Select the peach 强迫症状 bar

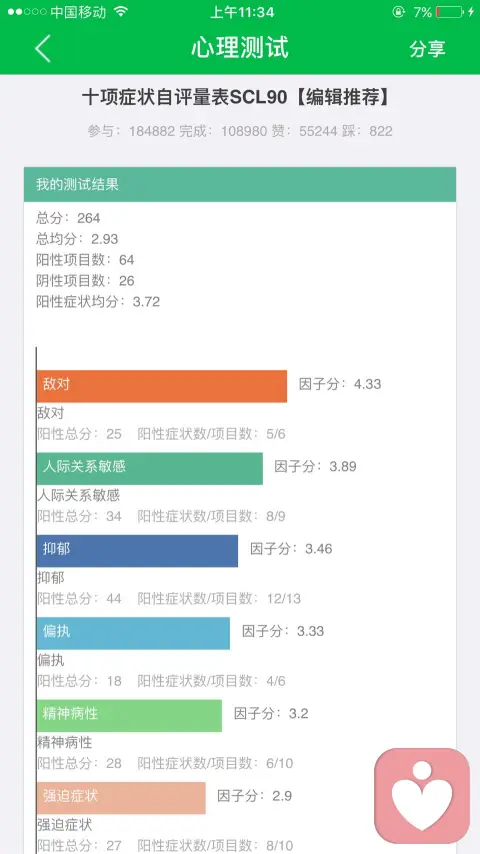point(121,798)
